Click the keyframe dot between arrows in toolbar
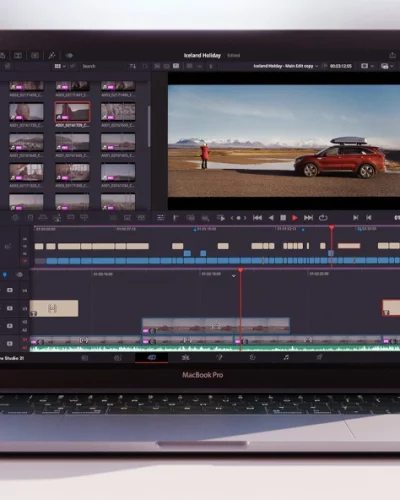The width and height of the screenshot is (400, 500). click(238, 218)
